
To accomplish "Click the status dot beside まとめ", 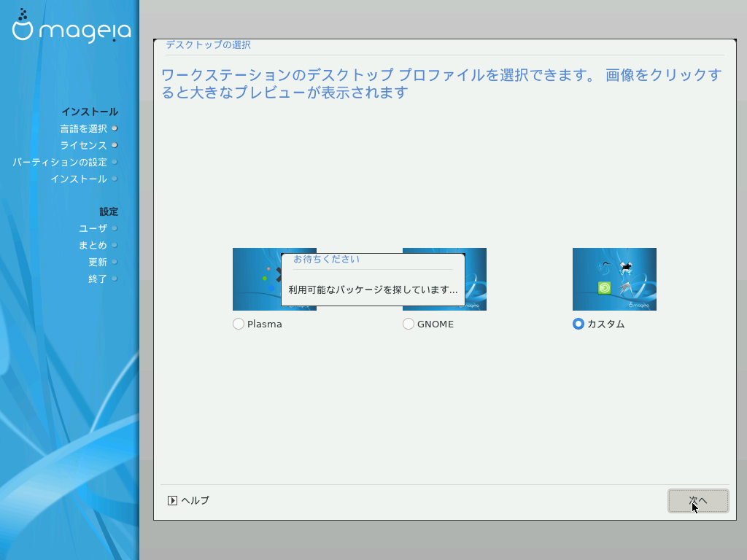I will coord(115,245).
